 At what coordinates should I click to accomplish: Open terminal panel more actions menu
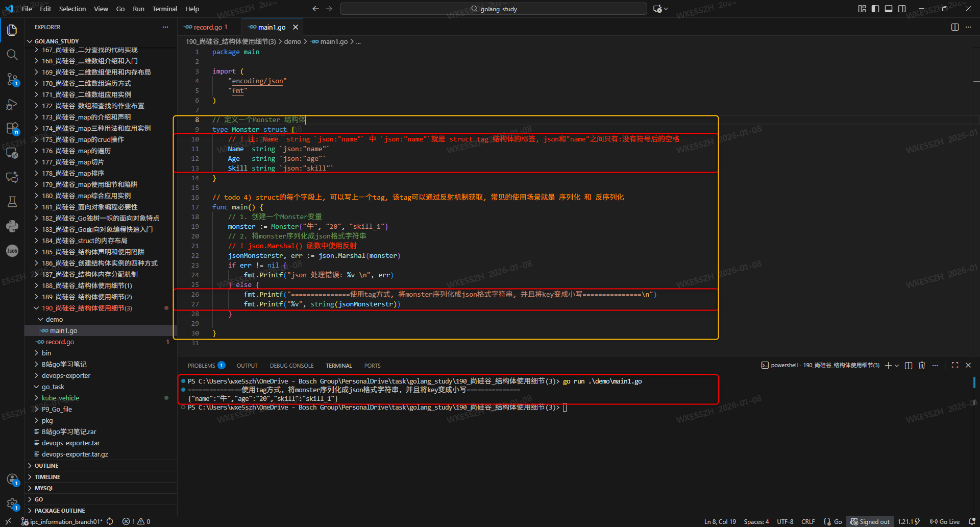coord(935,366)
